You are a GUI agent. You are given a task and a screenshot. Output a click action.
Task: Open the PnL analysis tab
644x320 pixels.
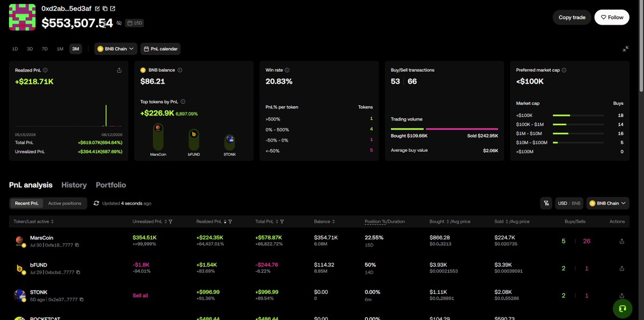31,185
